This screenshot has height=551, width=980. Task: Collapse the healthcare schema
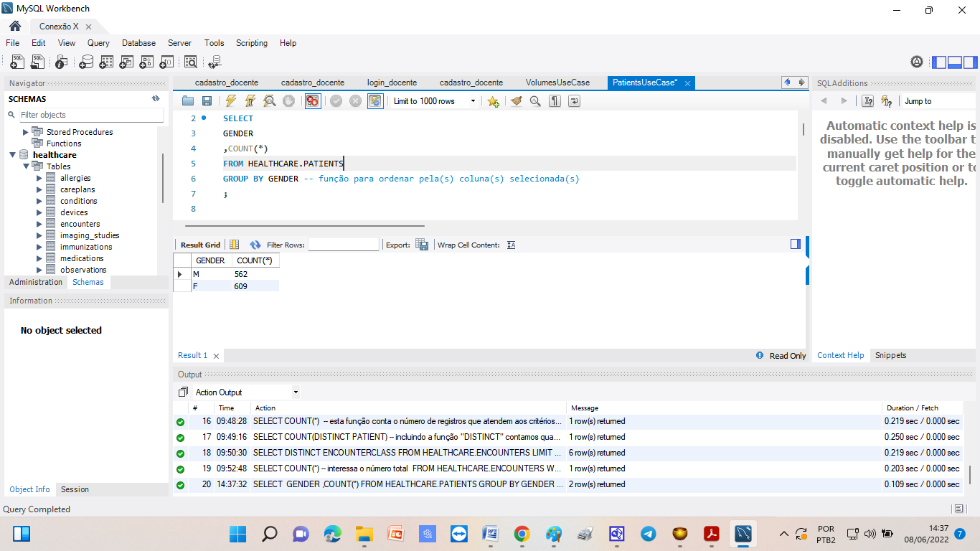(x=13, y=155)
